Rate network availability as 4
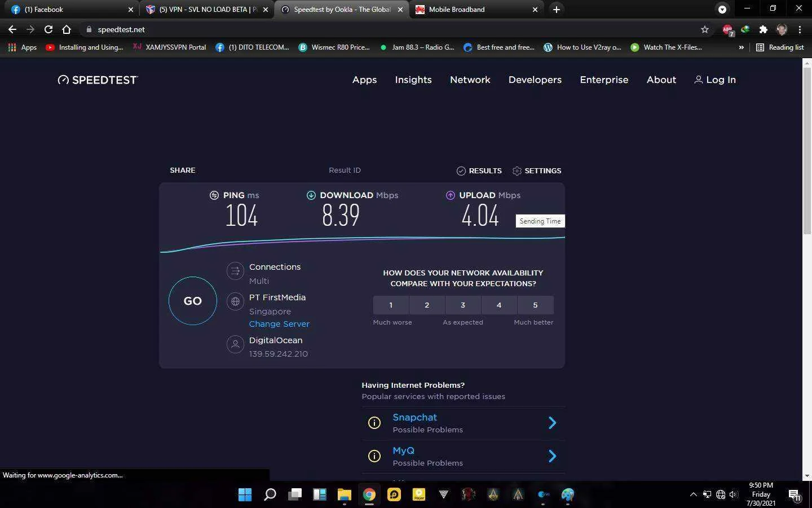 499,305
